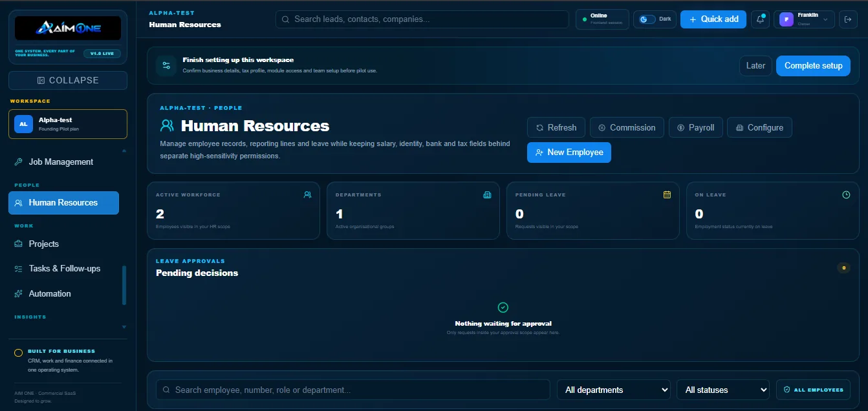This screenshot has width=868, height=411.
Task: Open Job Management in the sidebar
Action: click(x=63, y=162)
